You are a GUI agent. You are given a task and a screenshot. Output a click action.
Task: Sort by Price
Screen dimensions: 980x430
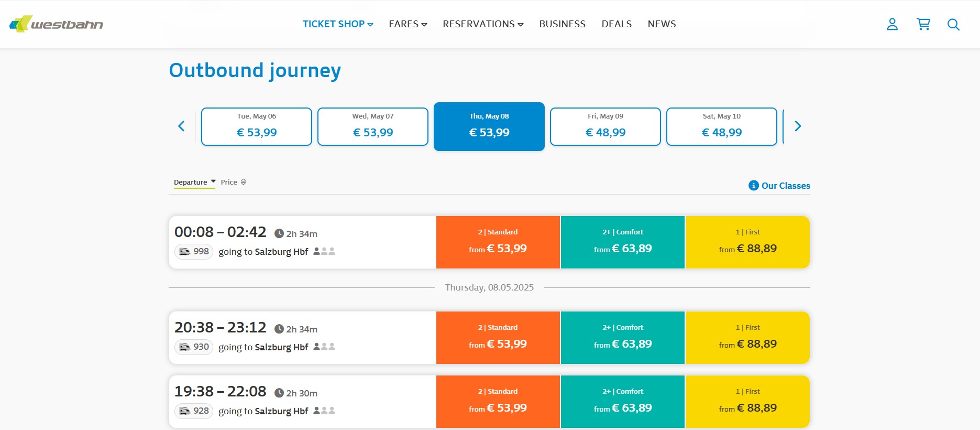[233, 182]
